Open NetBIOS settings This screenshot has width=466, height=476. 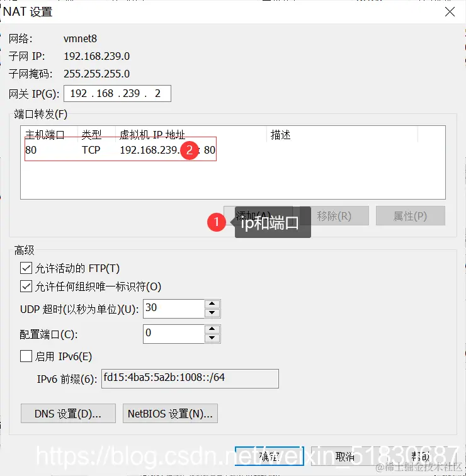[170, 414]
